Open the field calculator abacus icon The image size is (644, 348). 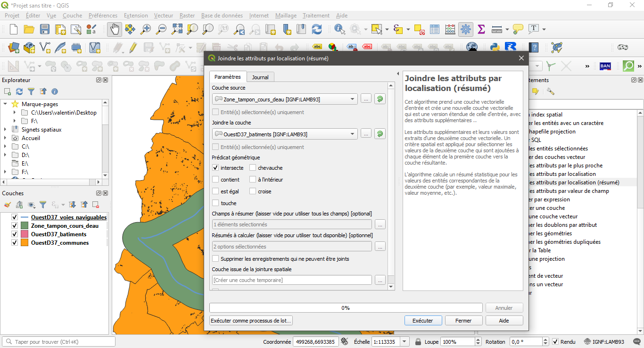tap(450, 29)
